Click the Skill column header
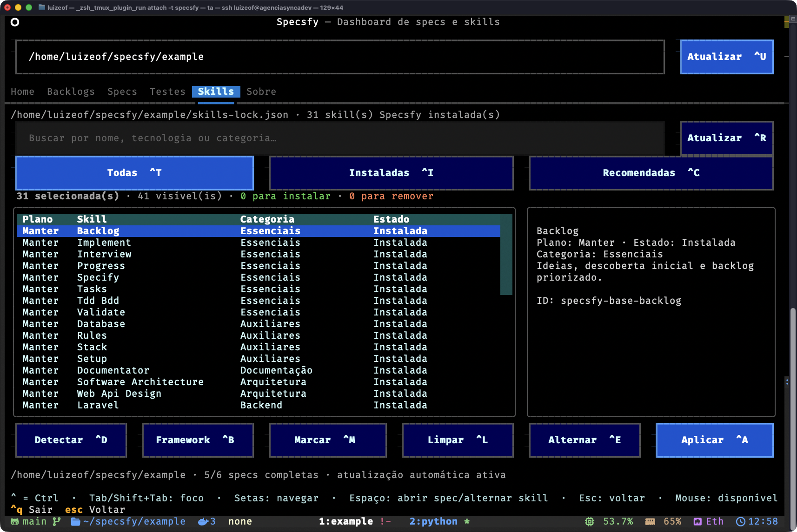797x532 pixels. click(92, 219)
